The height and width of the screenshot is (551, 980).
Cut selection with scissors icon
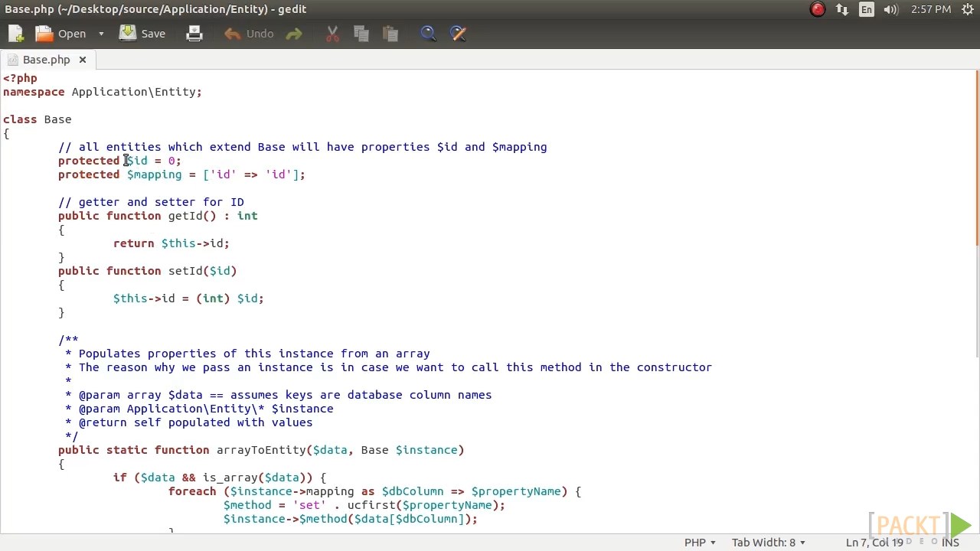tap(332, 34)
